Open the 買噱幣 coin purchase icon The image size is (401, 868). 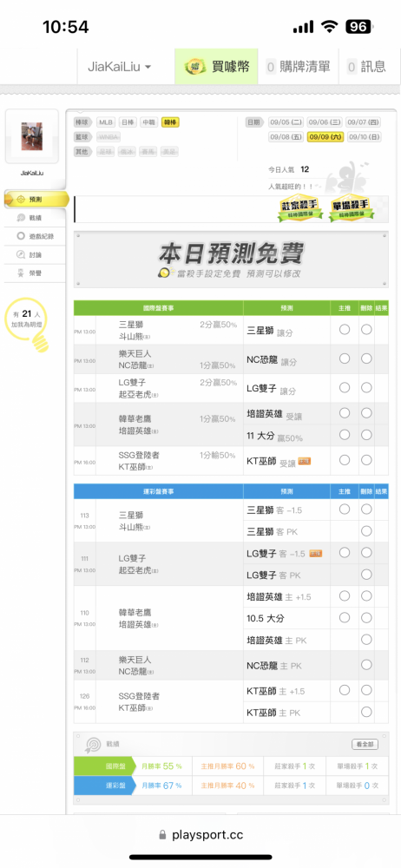(195, 67)
